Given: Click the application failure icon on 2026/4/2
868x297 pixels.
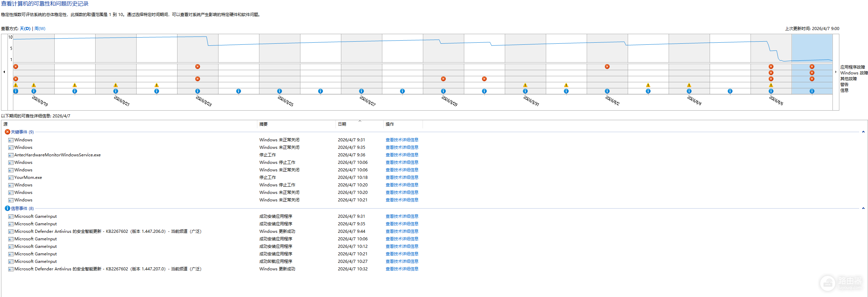Looking at the screenshot, I should point(607,67).
